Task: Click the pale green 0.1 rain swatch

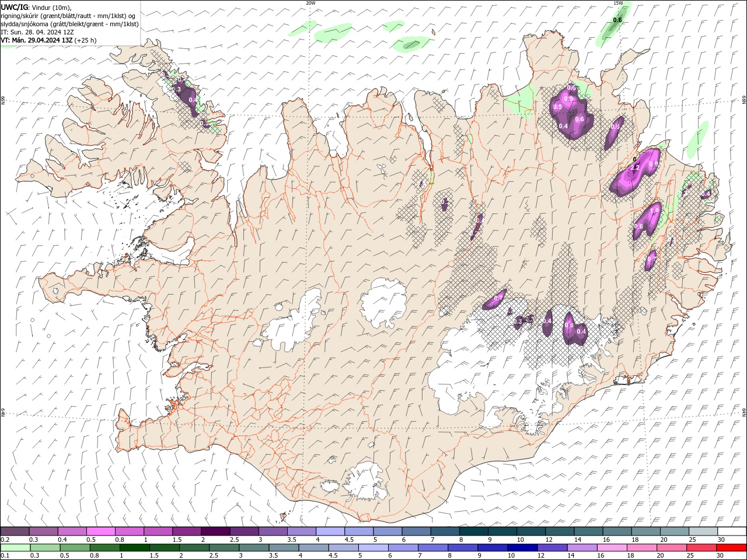Action: tap(16, 548)
